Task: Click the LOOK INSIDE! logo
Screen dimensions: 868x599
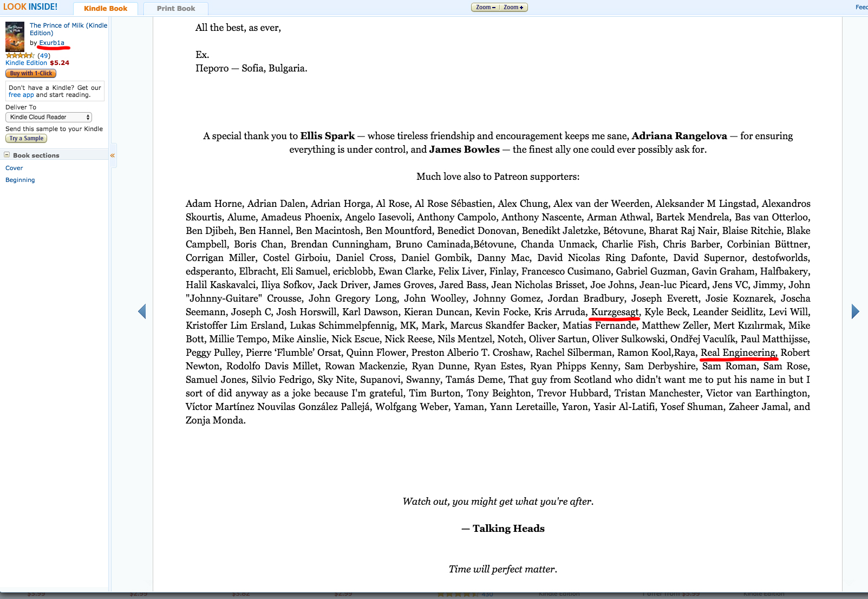Action: point(30,7)
